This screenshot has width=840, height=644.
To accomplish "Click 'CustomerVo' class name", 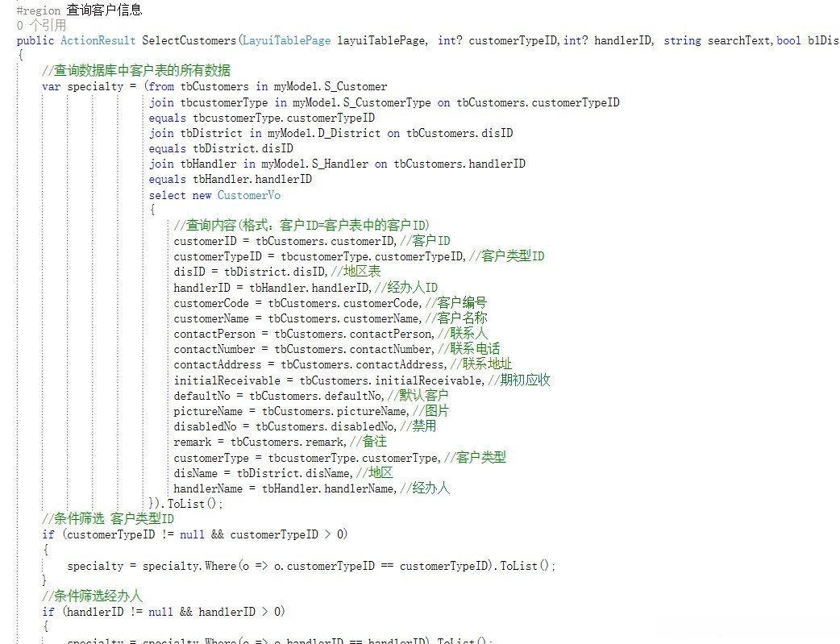I will [248, 196].
